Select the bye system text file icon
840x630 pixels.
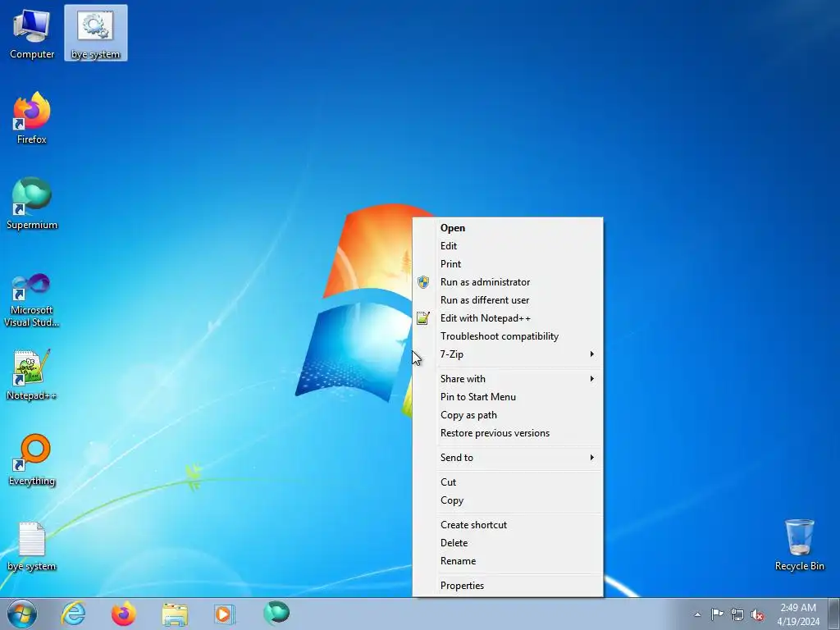[x=32, y=546]
